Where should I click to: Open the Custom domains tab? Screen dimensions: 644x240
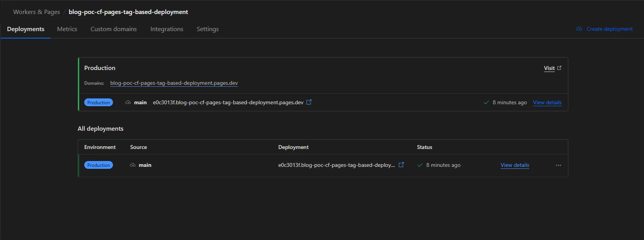[113, 29]
